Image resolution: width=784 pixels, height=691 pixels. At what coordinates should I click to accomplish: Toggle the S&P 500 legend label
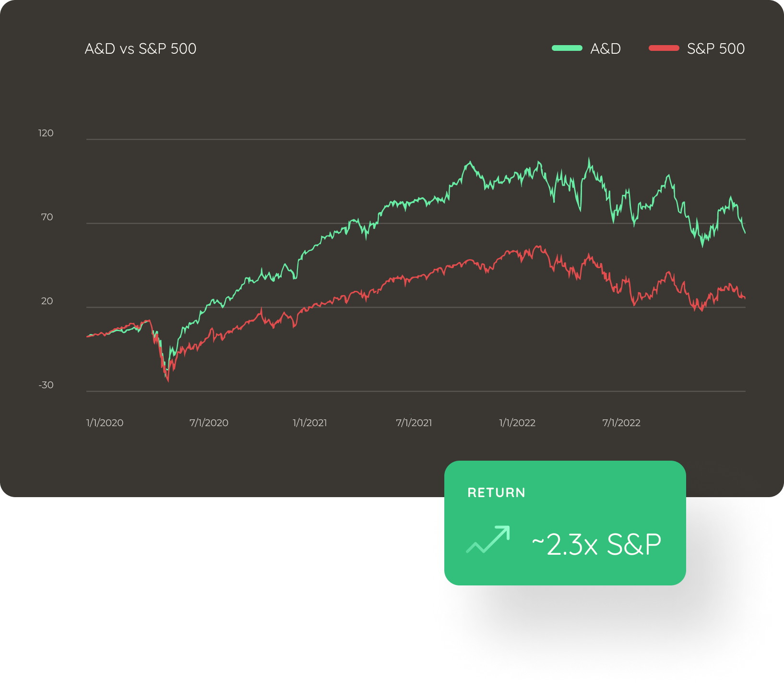[x=715, y=48]
